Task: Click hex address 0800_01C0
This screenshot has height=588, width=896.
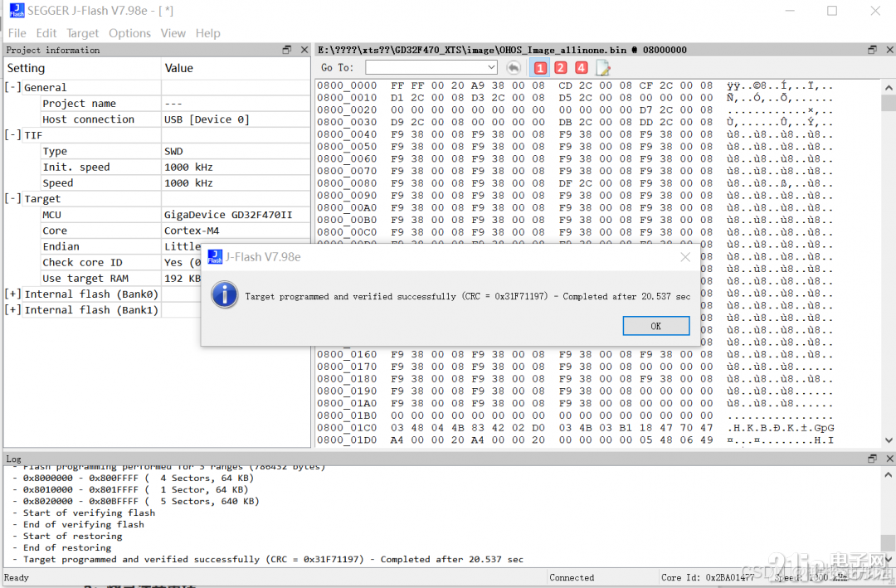Action: [x=347, y=428]
